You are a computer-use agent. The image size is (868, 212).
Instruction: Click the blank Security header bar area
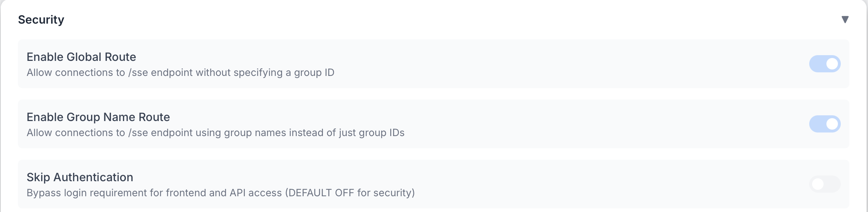(430, 20)
